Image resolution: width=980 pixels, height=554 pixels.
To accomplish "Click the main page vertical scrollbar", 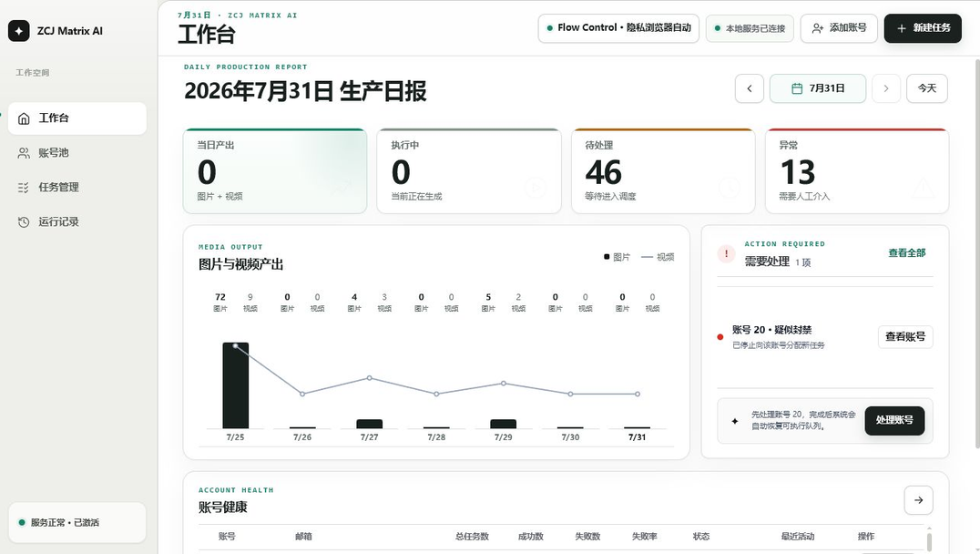I will (x=977, y=253).
